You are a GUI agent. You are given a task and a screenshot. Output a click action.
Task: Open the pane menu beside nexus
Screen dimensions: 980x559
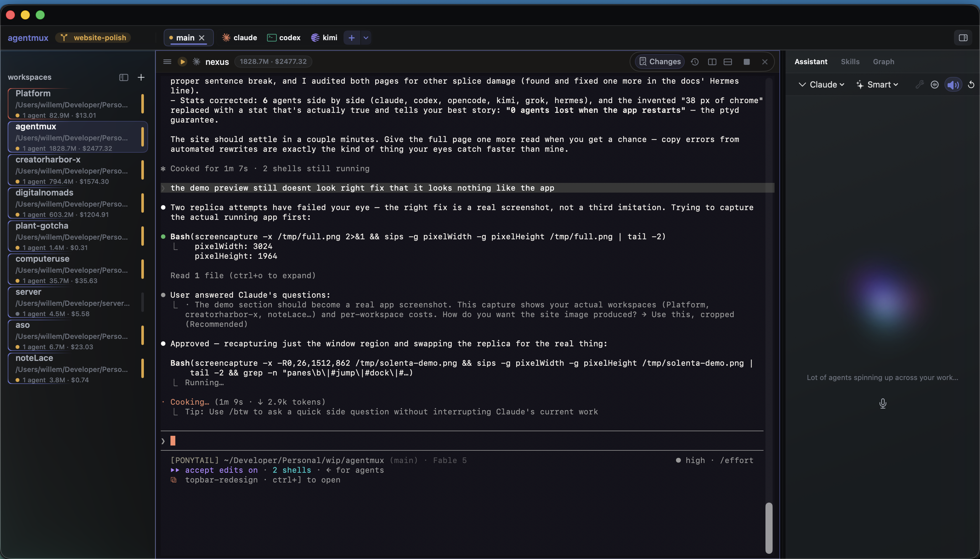[x=167, y=61]
